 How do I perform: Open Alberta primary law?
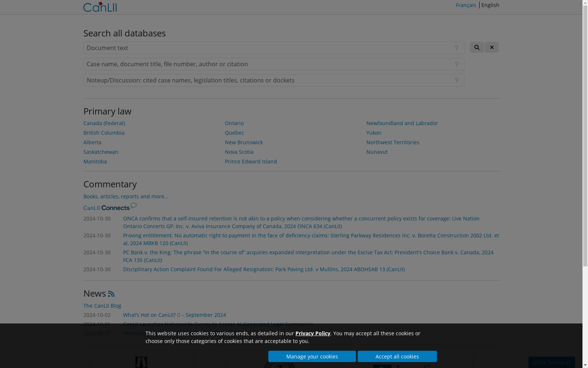(92, 142)
